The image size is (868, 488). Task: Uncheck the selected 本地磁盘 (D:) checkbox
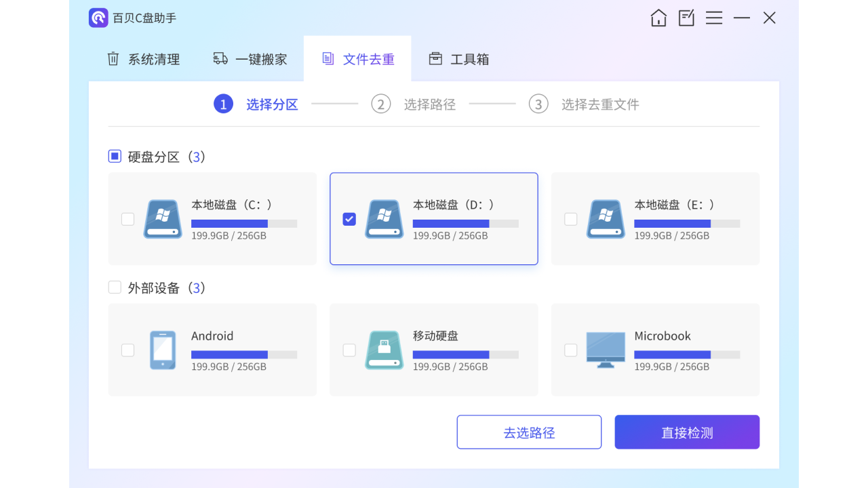pyautogui.click(x=349, y=219)
